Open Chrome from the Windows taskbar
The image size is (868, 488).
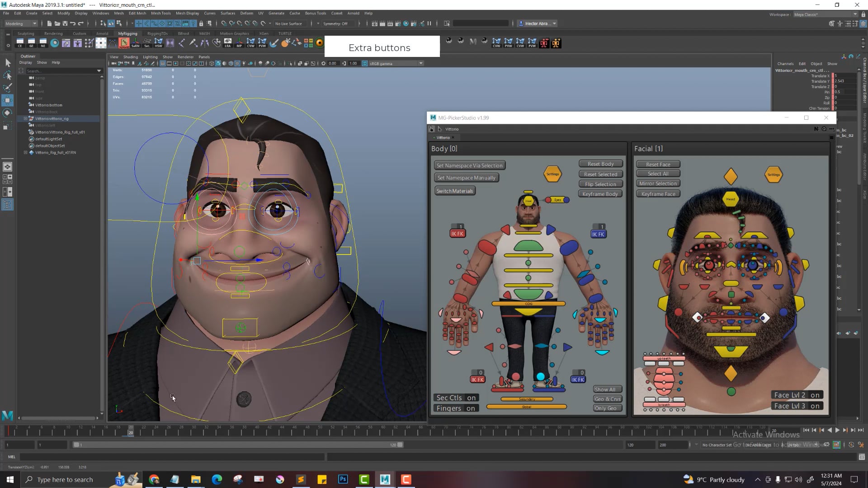click(154, 479)
